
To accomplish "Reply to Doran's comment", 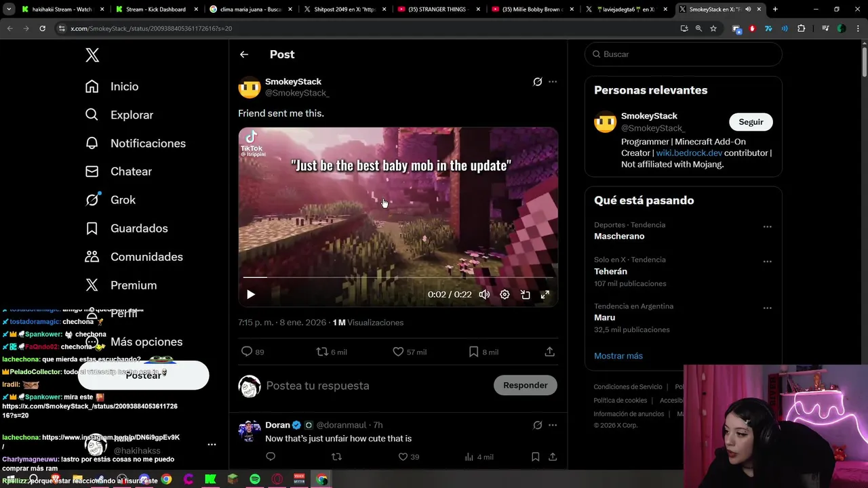I will click(x=271, y=457).
